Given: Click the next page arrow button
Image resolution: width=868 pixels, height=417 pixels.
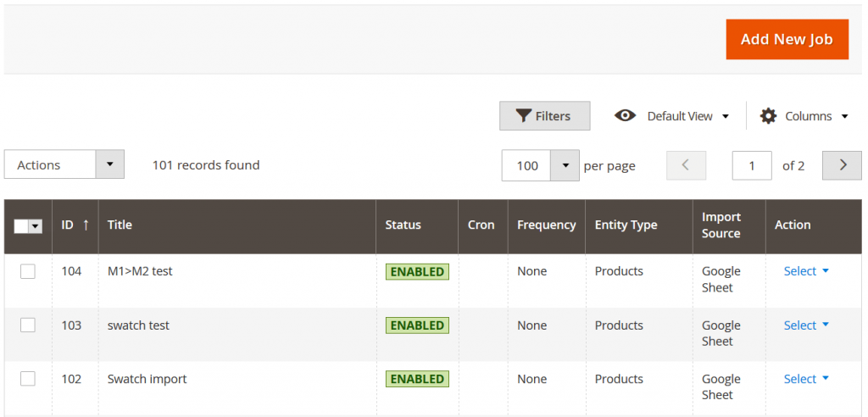Looking at the screenshot, I should pos(842,165).
